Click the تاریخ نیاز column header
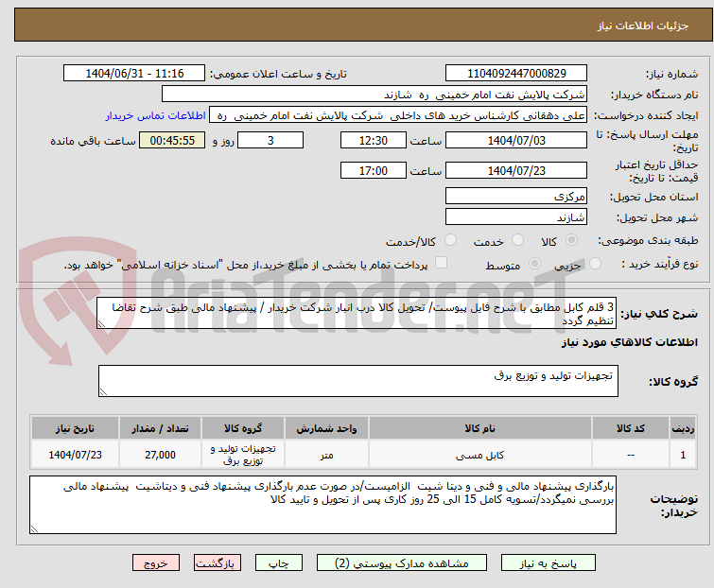714x588 pixels. point(75,428)
